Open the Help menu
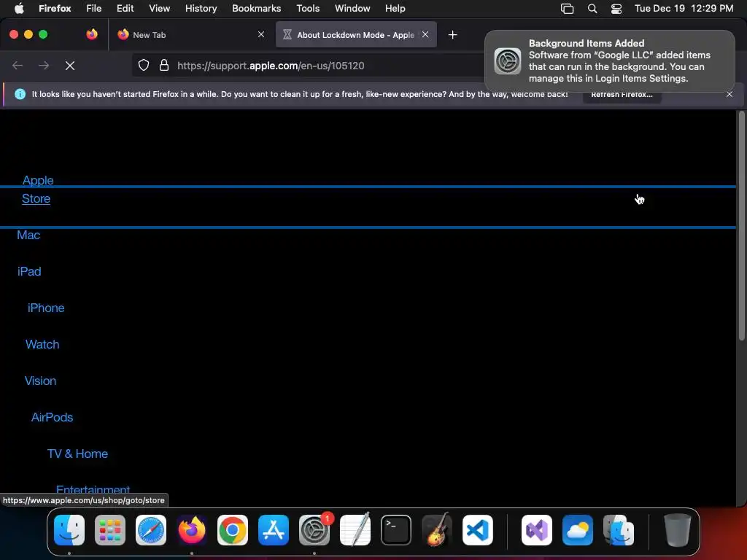The width and height of the screenshot is (747, 560). click(395, 8)
